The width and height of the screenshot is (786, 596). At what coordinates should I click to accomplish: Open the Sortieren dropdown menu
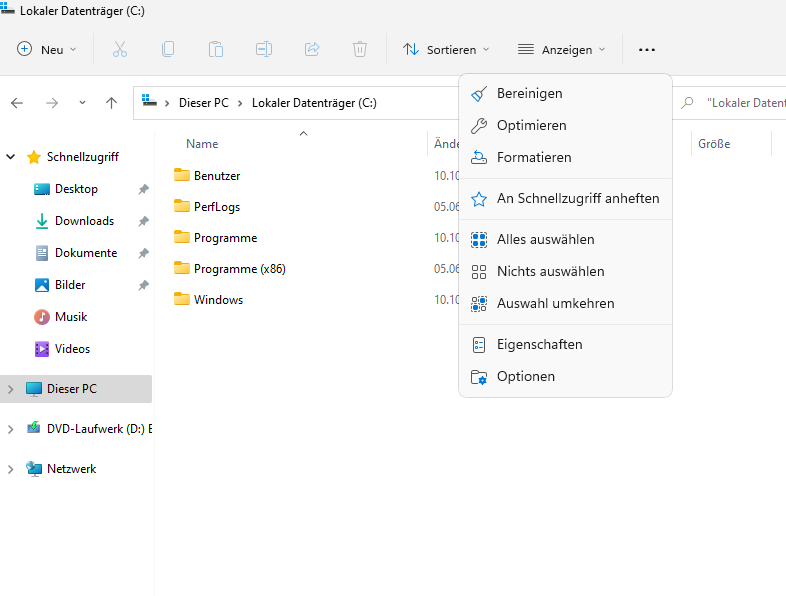click(x=446, y=49)
